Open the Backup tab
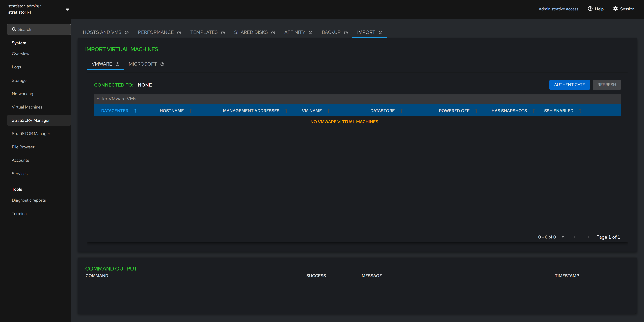Screen dimensions: 644x322 [331, 32]
